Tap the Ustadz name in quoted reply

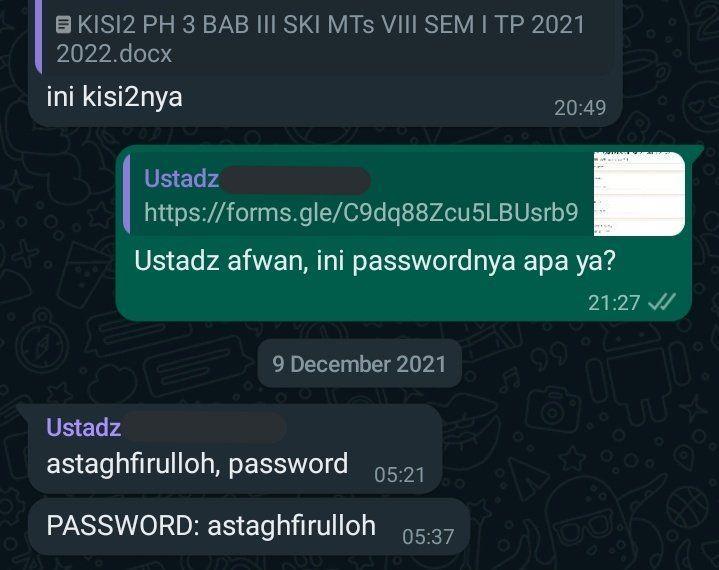point(182,178)
